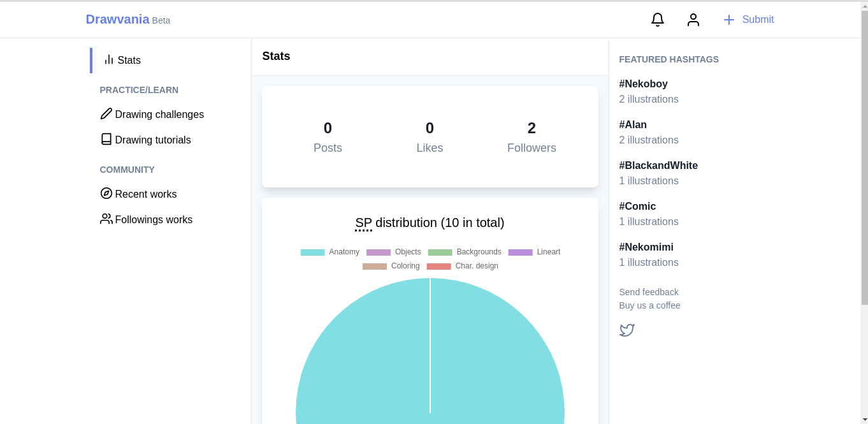Click the page vertical scrollbar thumb
Image resolution: width=868 pixels, height=424 pixels.
coord(864,158)
